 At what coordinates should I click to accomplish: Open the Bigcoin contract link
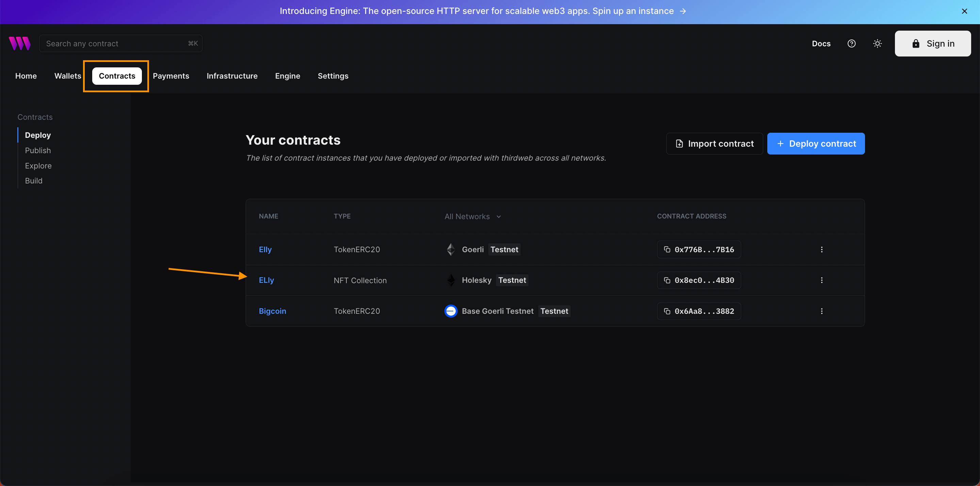click(x=272, y=311)
